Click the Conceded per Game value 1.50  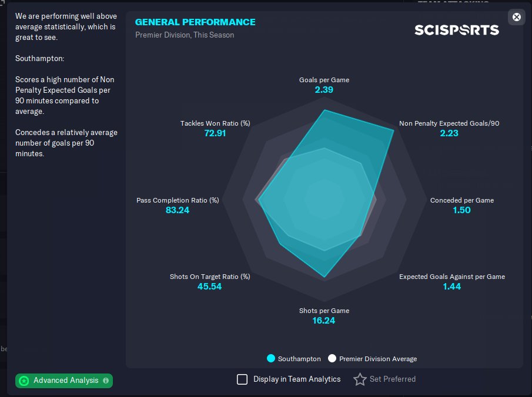pyautogui.click(x=461, y=210)
